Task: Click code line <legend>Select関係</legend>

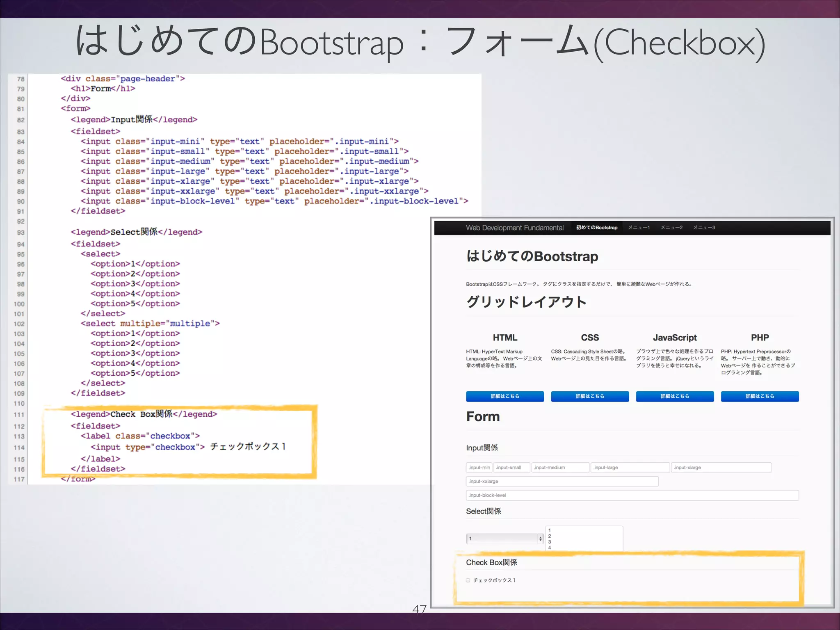Action: [136, 232]
